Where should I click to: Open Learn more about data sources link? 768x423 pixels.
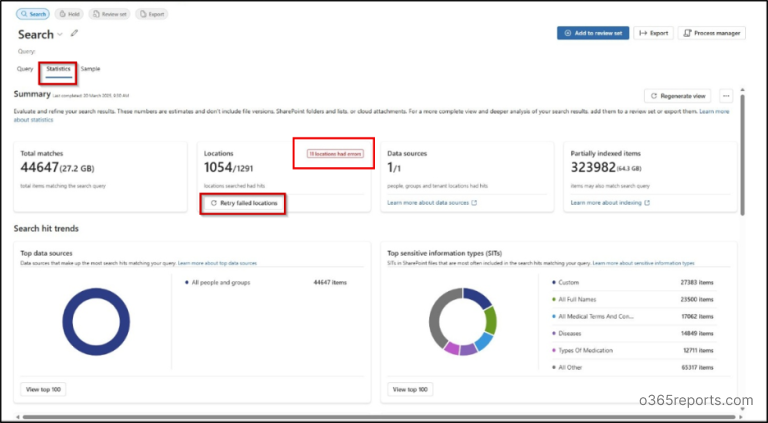(428, 203)
